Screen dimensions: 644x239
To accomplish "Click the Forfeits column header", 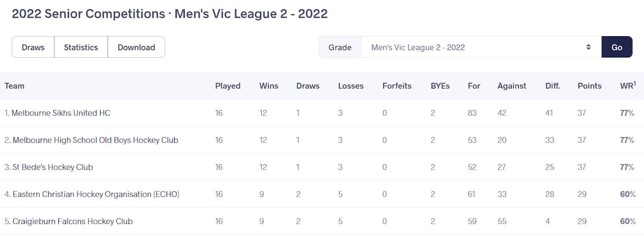I will [x=396, y=86].
